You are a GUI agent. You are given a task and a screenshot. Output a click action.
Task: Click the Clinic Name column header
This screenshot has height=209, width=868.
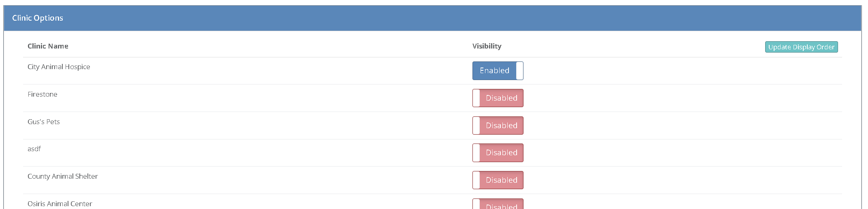click(48, 46)
